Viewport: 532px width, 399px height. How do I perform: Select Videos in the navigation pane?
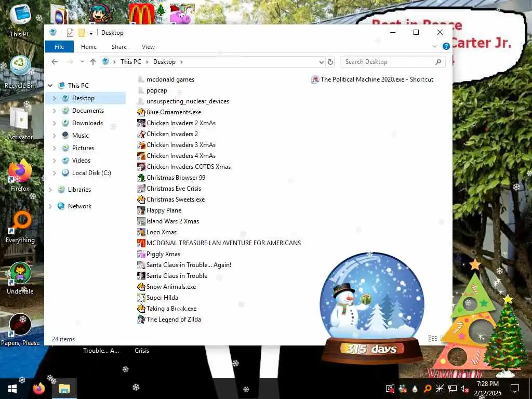pos(81,161)
